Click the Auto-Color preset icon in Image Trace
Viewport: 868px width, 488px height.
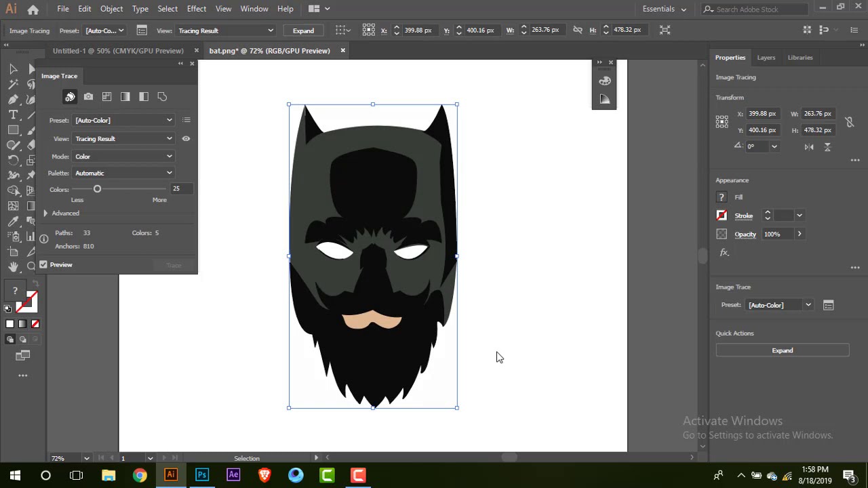(70, 97)
